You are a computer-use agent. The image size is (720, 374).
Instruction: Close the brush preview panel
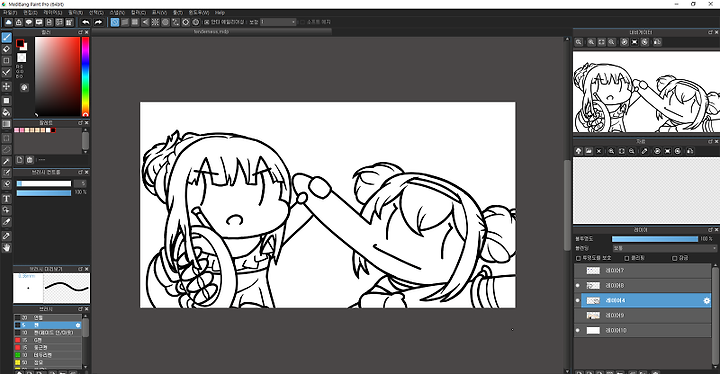tap(86, 269)
